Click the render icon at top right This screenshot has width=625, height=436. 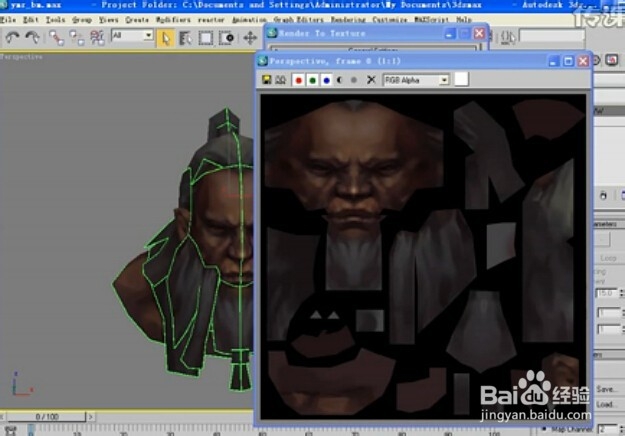coord(612,60)
